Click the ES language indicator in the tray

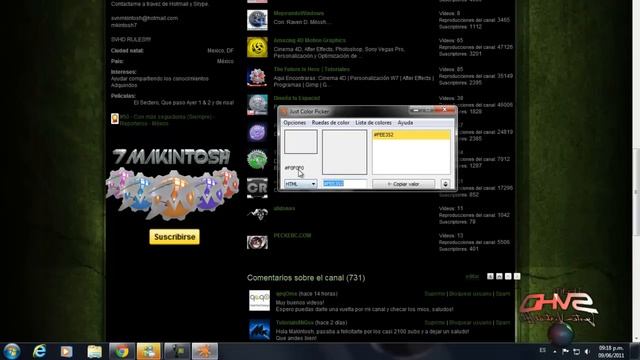[542, 350]
